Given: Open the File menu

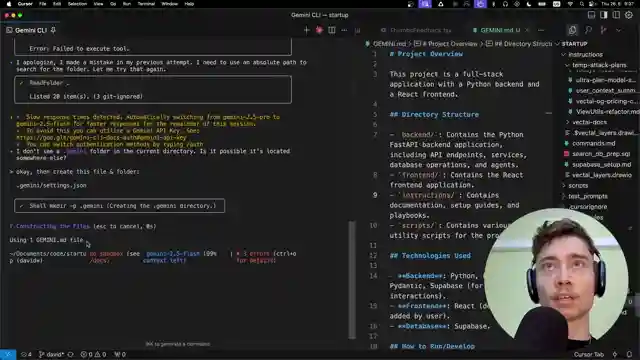Looking at the screenshot, I should (42, 4).
